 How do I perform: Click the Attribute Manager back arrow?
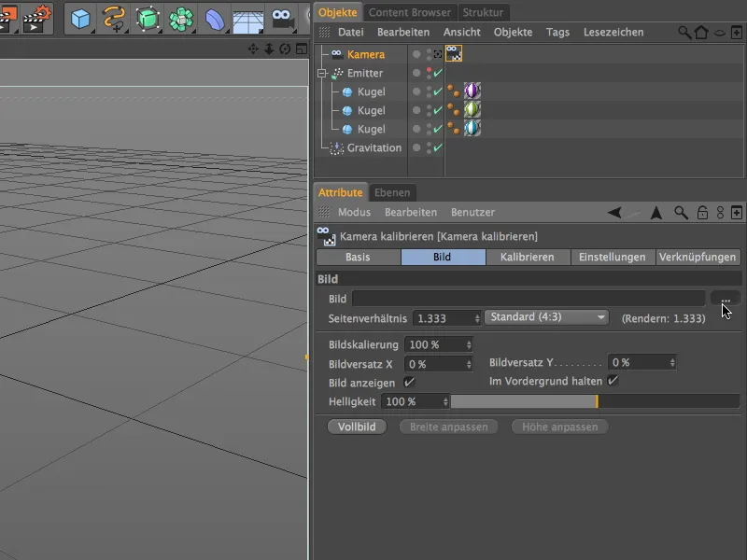(614, 213)
